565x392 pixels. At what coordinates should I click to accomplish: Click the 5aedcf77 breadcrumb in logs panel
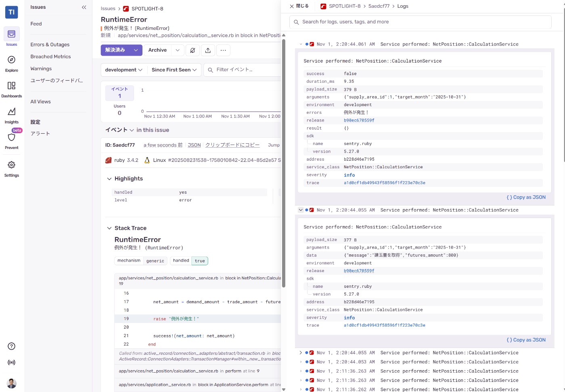(379, 6)
